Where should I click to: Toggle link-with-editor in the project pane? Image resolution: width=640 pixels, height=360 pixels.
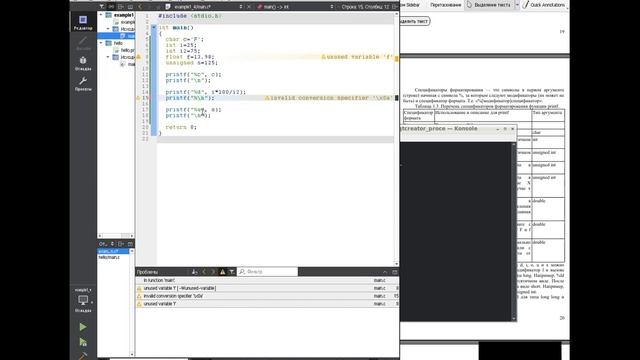[111, 7]
